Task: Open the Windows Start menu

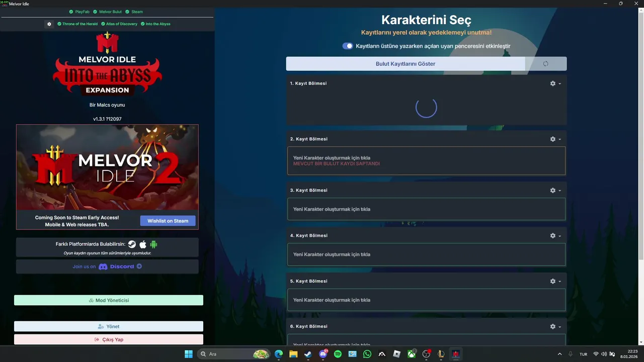Action: click(x=189, y=354)
